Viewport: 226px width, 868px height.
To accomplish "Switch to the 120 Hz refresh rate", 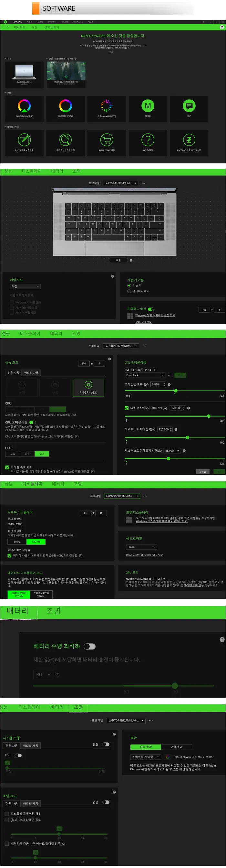I will click(x=36, y=542).
